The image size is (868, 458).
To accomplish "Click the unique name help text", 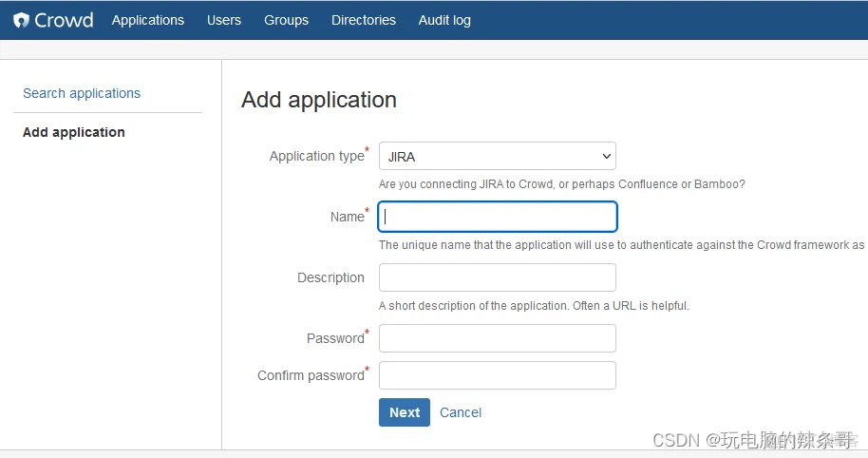I will tap(622, 245).
